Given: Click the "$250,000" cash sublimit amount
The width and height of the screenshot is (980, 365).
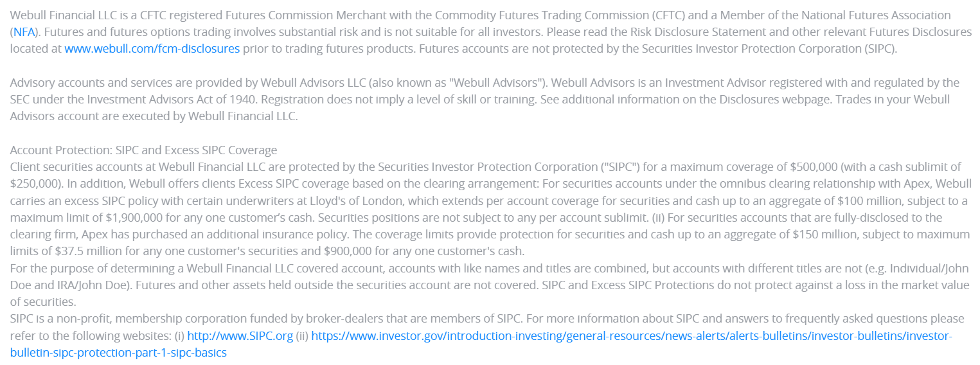Looking at the screenshot, I should (35, 183).
